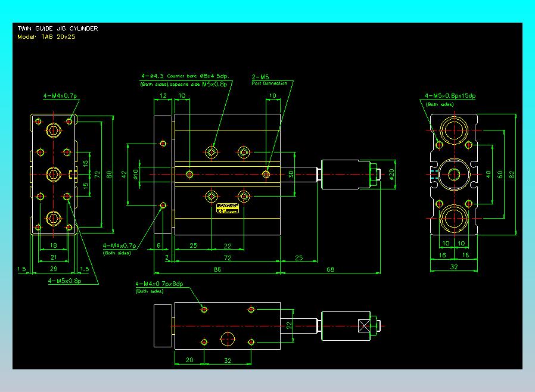Select the "Model: TAB 20x25" label

point(46,36)
